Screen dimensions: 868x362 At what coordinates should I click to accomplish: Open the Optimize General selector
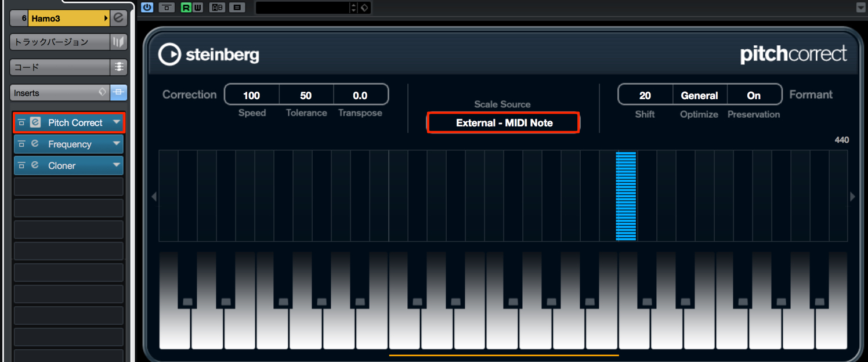coord(699,95)
